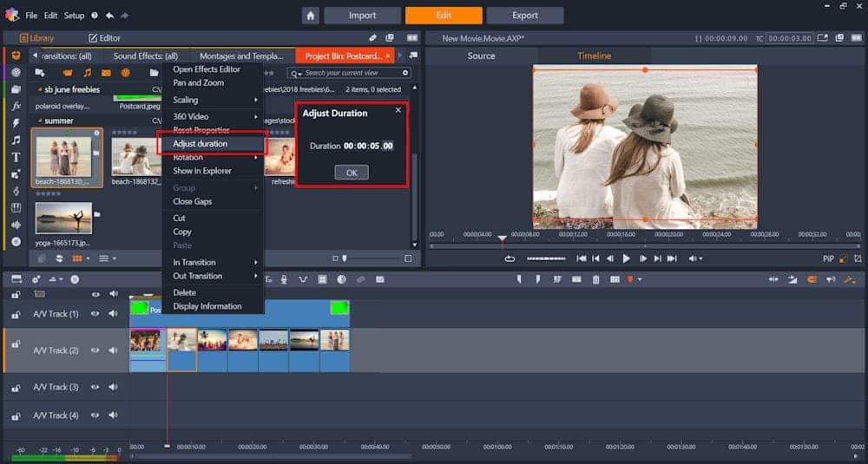
Task: Open the Titles category in library sidebar
Action: [16, 157]
